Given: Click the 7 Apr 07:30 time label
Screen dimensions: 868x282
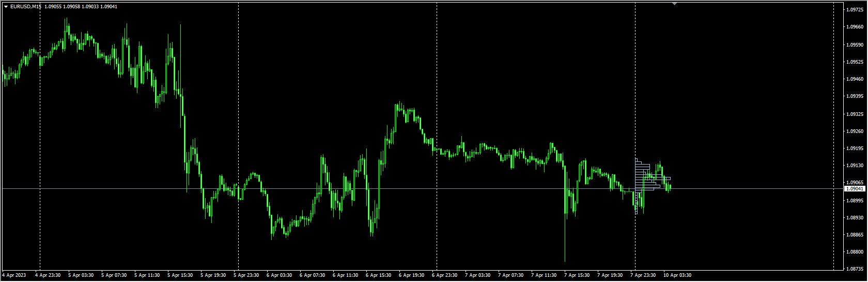Looking at the screenshot, I should pos(511,275).
